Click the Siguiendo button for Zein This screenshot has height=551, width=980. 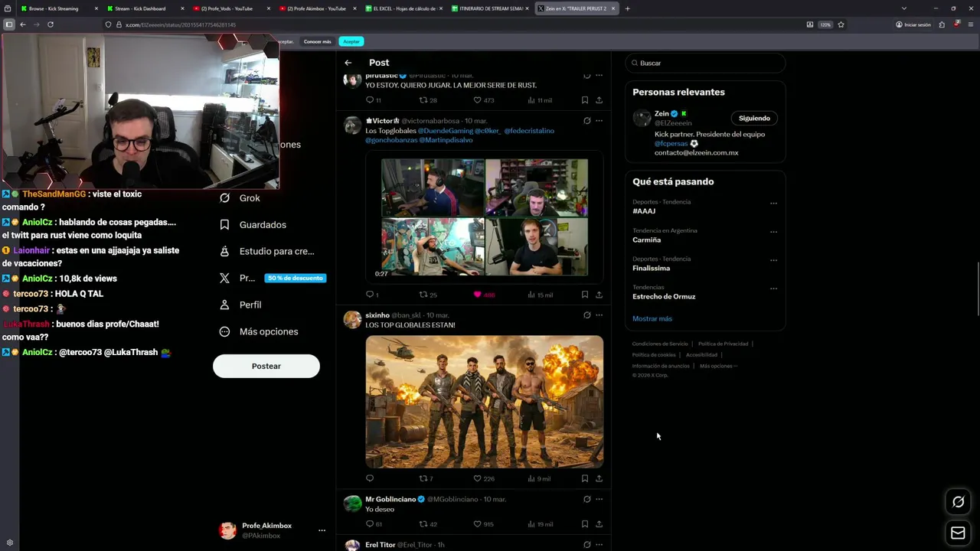pos(754,118)
